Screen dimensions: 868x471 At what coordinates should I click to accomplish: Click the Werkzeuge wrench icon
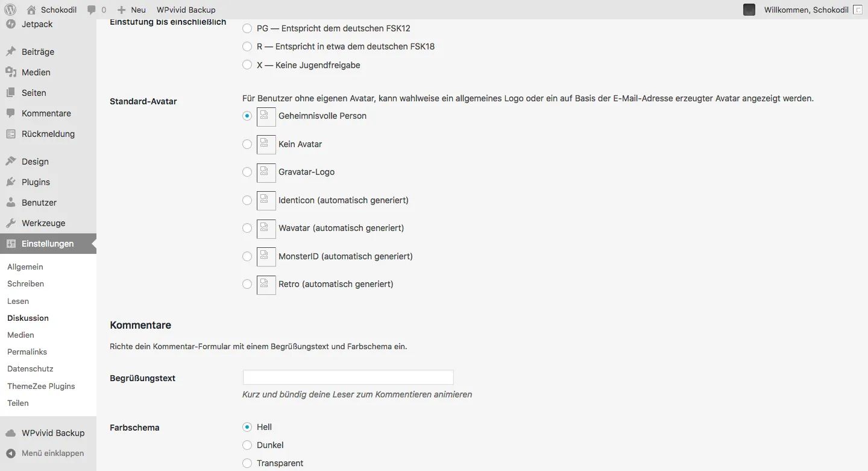coord(11,223)
